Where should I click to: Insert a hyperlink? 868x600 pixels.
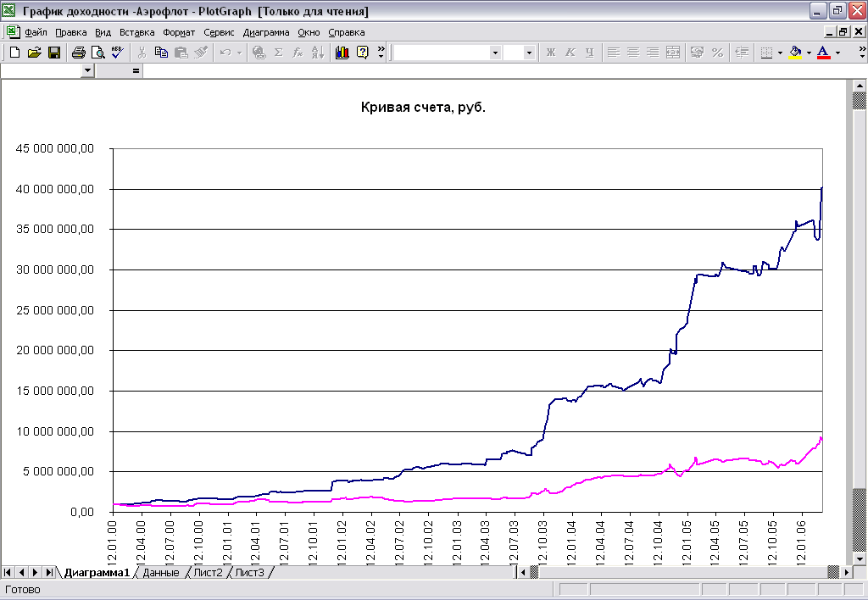259,53
